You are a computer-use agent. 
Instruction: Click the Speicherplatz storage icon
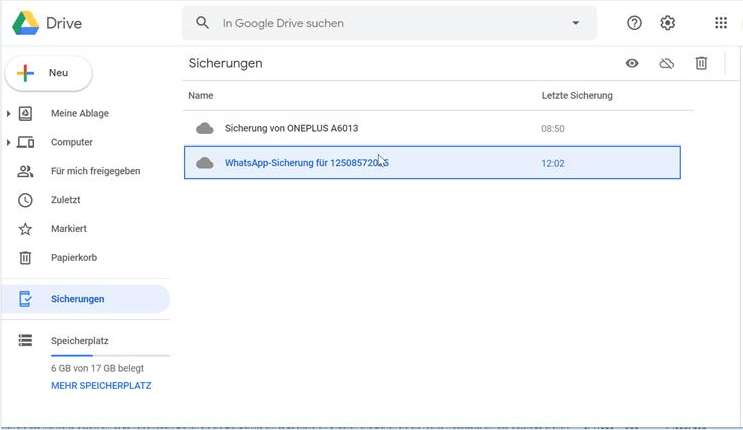click(26, 341)
